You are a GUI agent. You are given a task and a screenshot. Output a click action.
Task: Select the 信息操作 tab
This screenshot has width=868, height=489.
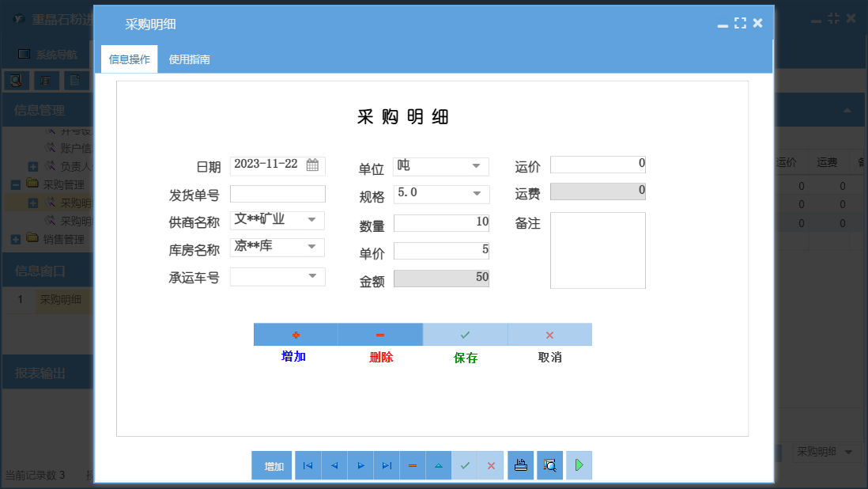(129, 59)
